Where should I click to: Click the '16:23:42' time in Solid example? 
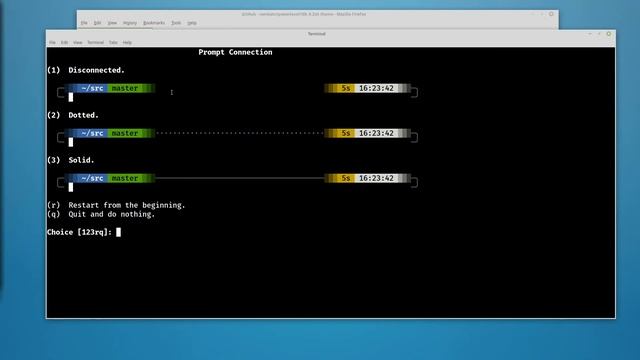click(x=376, y=178)
